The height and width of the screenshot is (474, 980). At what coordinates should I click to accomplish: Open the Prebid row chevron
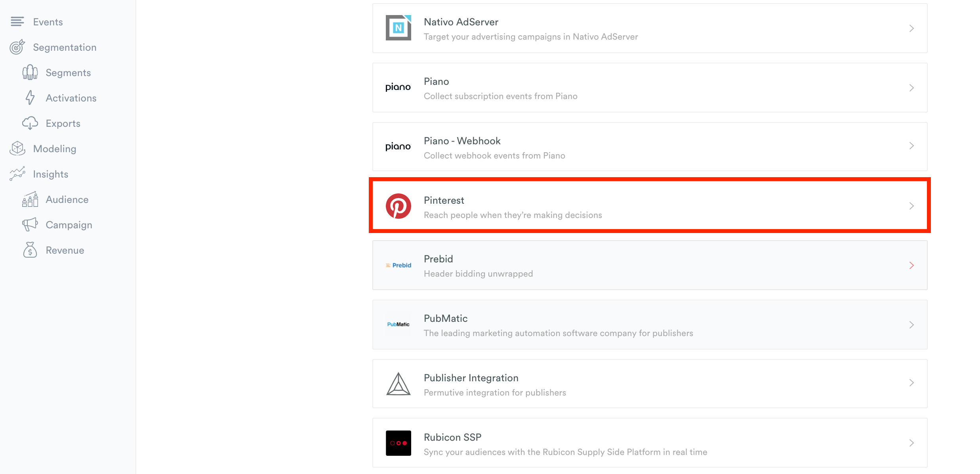tap(912, 265)
